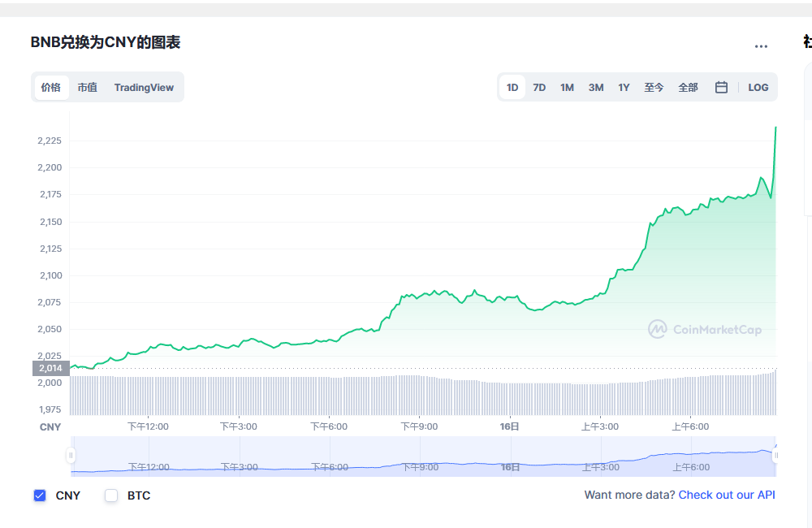Open the three-dot more options menu
The image size is (812, 528).
(761, 46)
